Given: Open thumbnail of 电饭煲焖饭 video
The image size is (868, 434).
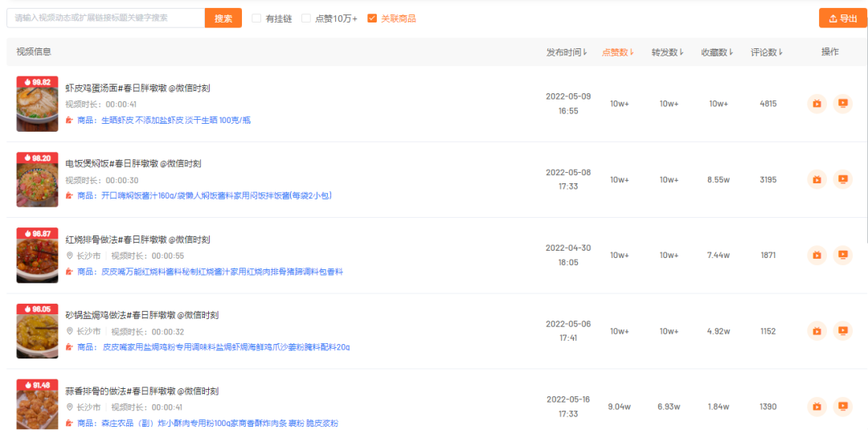Looking at the screenshot, I should [37, 180].
